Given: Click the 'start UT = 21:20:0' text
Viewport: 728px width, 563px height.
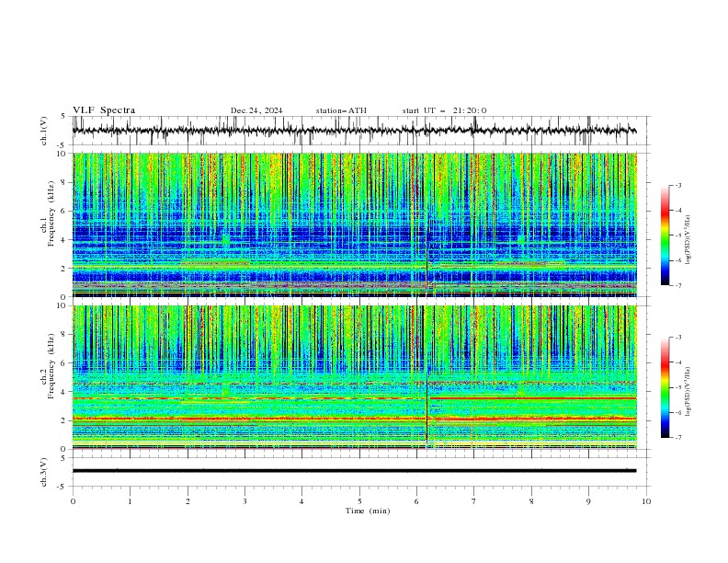Looking at the screenshot, I should 444,110.
